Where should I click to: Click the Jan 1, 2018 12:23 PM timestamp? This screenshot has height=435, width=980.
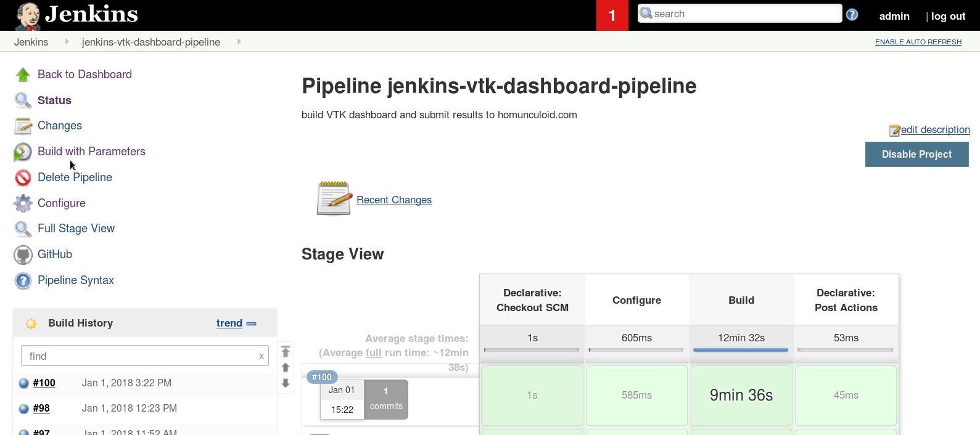click(130, 409)
